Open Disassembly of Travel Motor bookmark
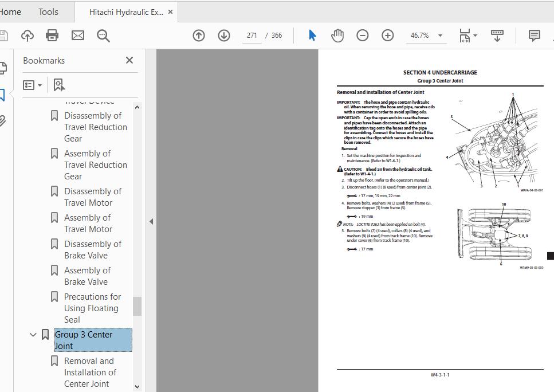Screen dimensions: 554x392 [93, 197]
